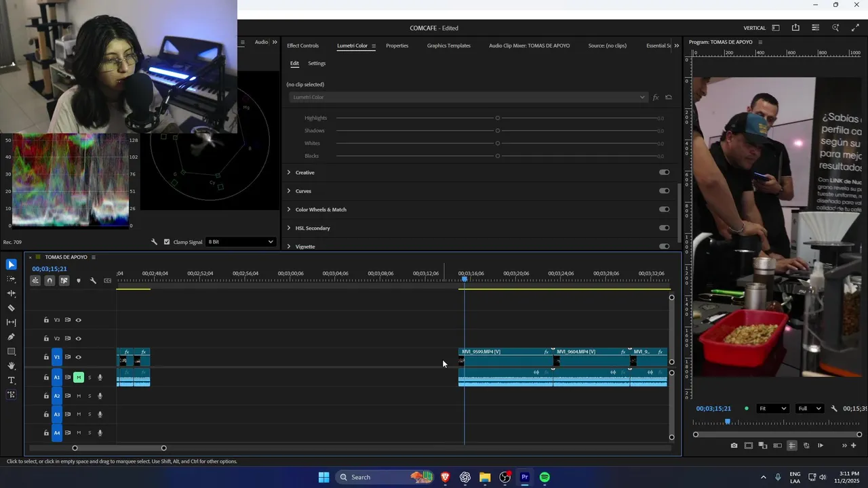Open the Premiere search help icon
Image resolution: width=868 pixels, height=488 pixels.
tap(835, 28)
